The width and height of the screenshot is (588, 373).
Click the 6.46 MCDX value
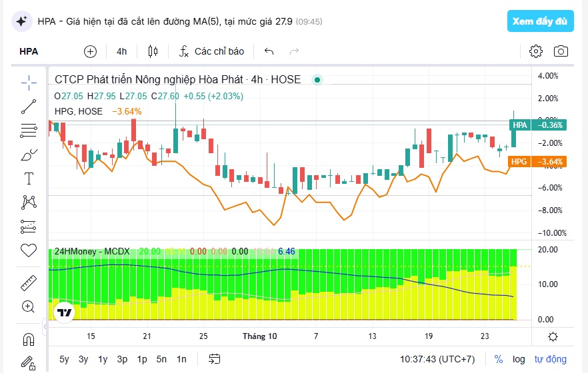click(x=287, y=252)
